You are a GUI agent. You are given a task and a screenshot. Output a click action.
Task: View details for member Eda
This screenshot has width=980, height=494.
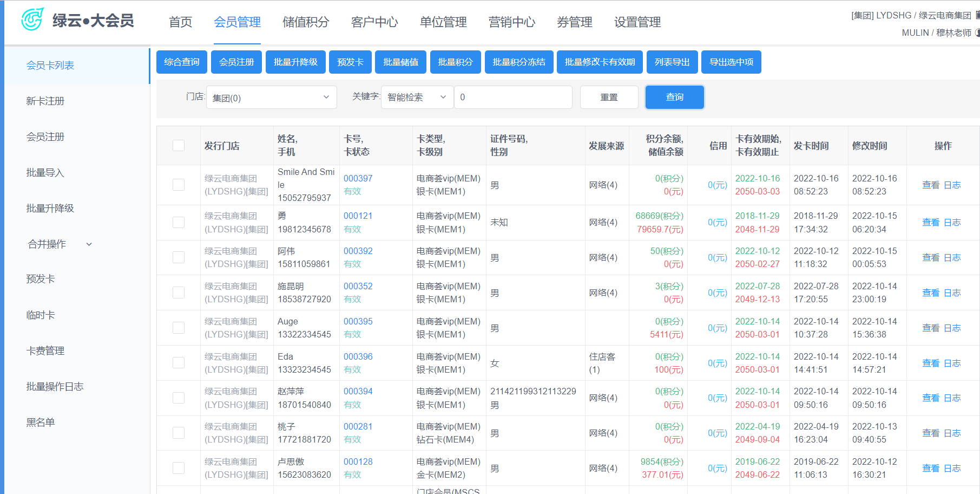click(930, 363)
